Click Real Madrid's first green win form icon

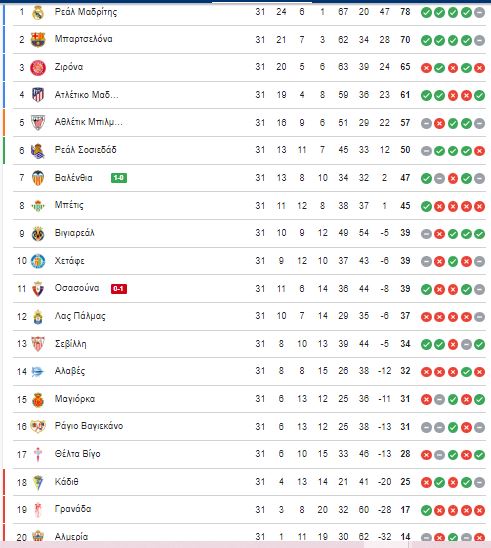(426, 13)
